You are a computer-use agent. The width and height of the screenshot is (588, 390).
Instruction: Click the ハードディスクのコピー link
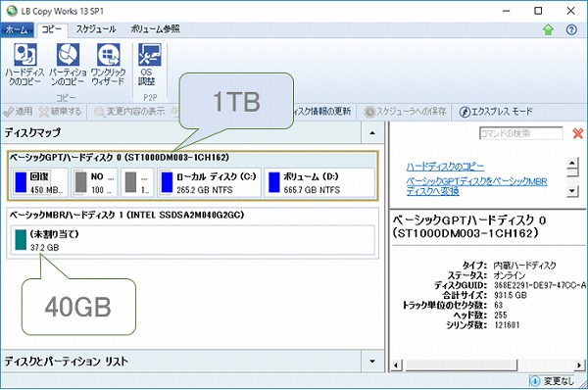(445, 167)
